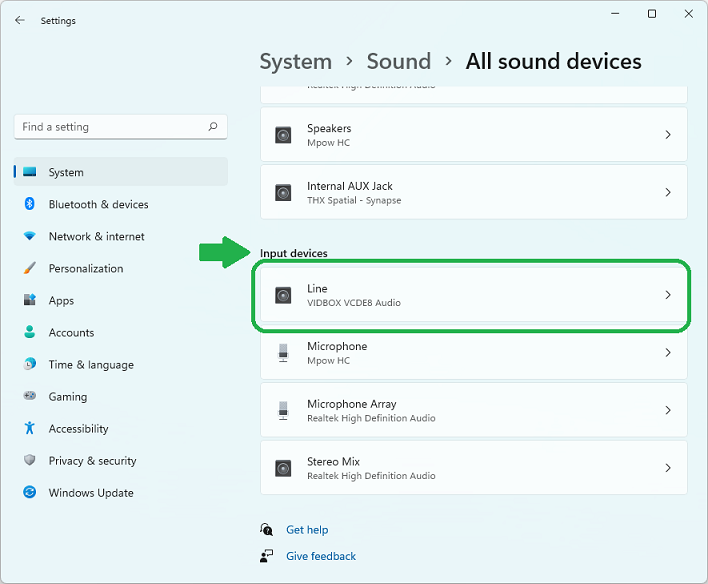Open Stereo Mix chevron
This screenshot has width=708, height=584.
click(x=668, y=468)
